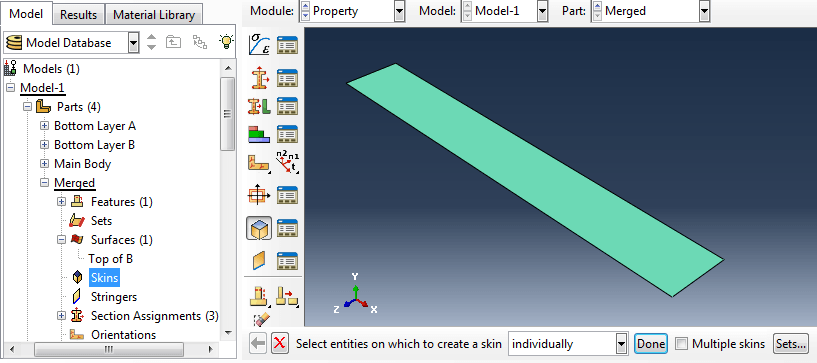Collapse the Surfaces (1) node
817x363 pixels.
pyautogui.click(x=61, y=240)
